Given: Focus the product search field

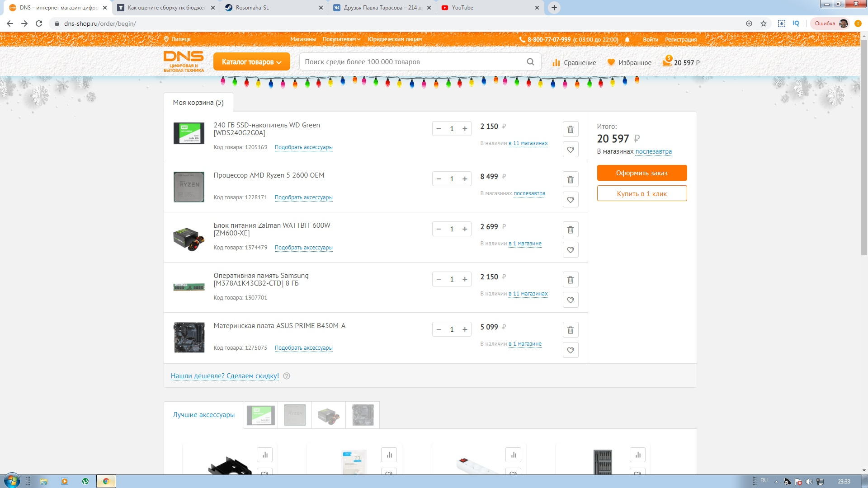Looking at the screenshot, I should (414, 62).
